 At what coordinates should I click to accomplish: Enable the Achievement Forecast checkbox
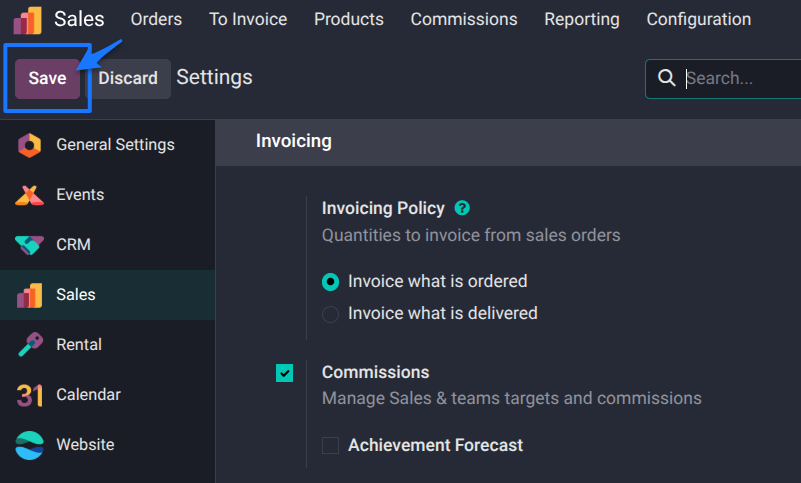pos(330,445)
